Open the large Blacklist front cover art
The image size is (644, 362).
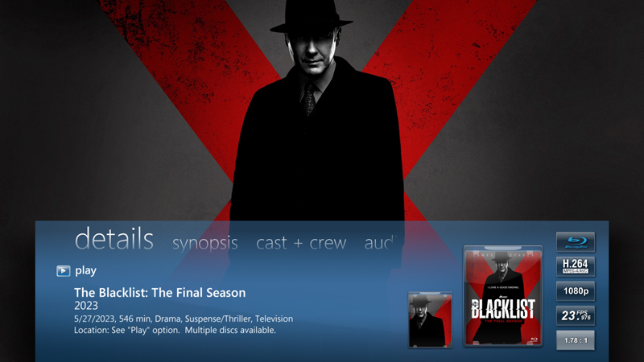[x=502, y=296]
